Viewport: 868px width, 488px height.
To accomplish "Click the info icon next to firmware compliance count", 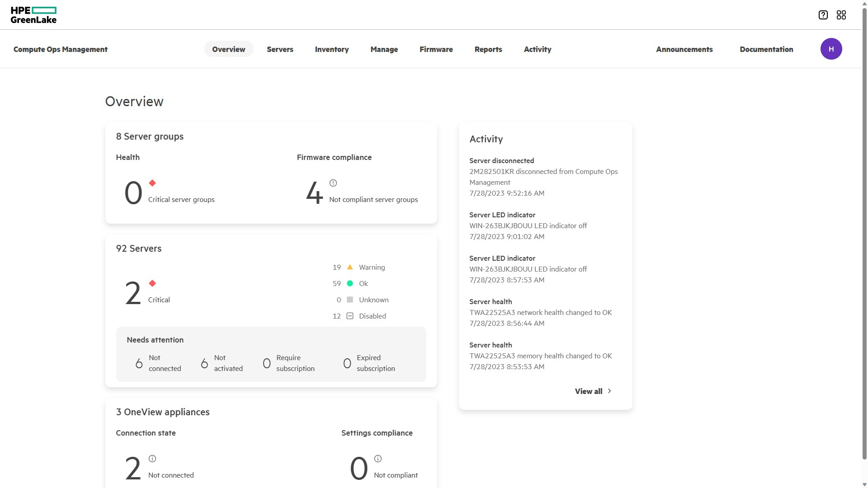I will point(333,183).
